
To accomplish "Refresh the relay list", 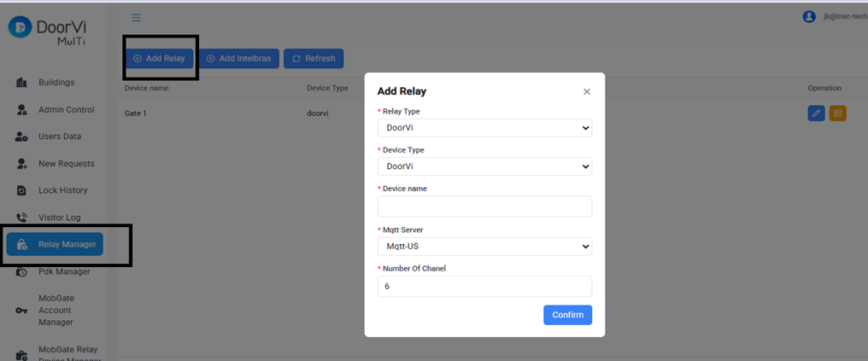I will click(x=314, y=59).
